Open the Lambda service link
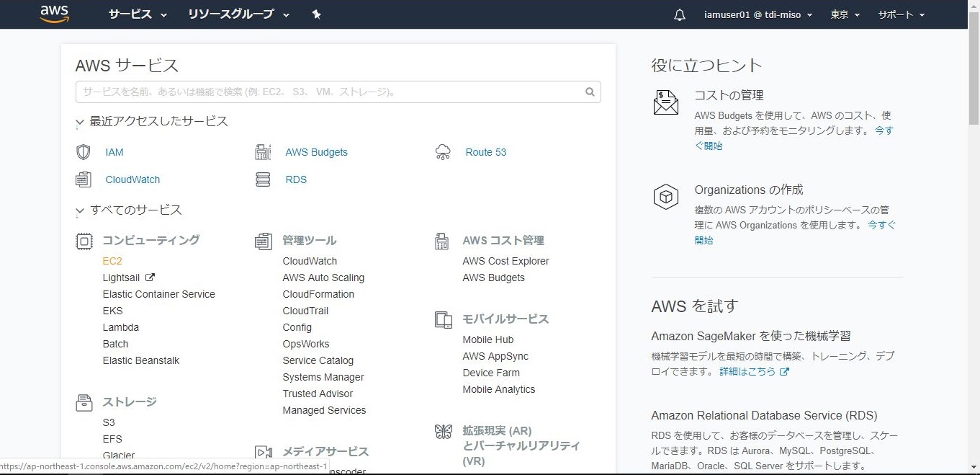Viewport: 980px width, 475px height. pyautogui.click(x=120, y=327)
